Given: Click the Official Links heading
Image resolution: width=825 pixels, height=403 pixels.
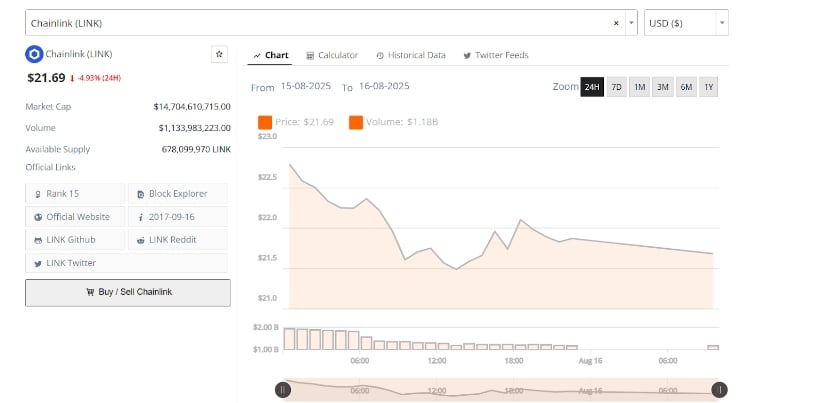Looking at the screenshot, I should click(51, 167).
